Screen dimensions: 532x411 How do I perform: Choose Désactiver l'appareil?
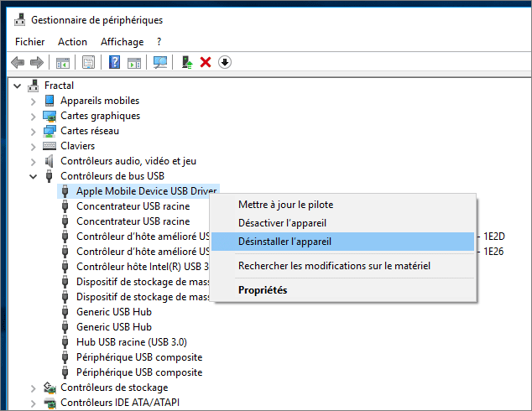(342, 223)
